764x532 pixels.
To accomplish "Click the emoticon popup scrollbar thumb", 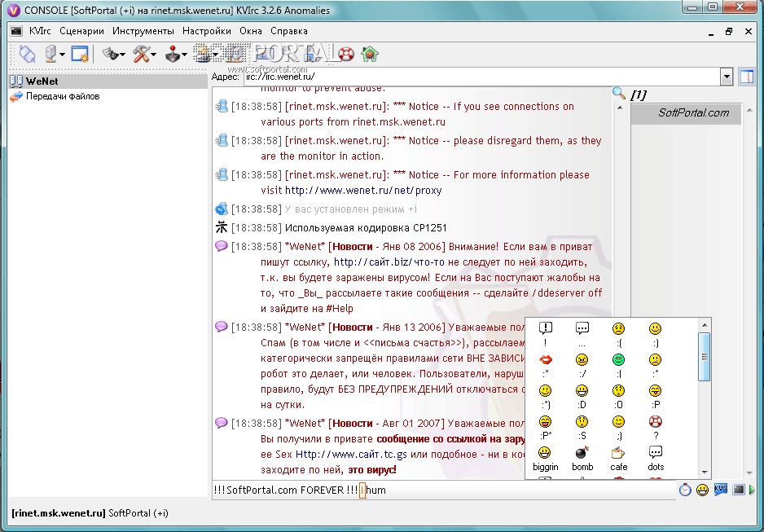I will tap(704, 357).
